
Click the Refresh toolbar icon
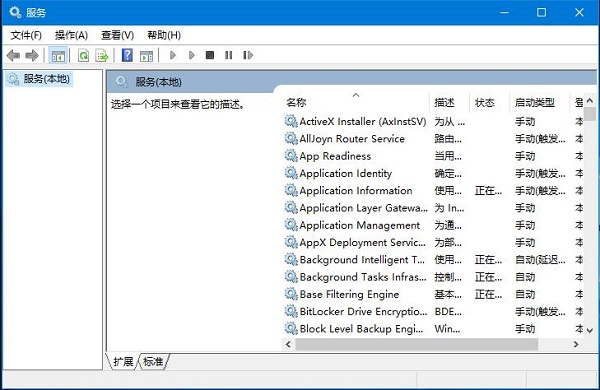click(x=83, y=55)
